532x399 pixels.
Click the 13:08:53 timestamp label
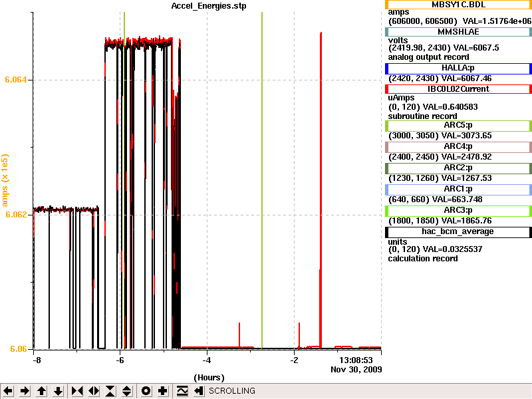point(356,360)
